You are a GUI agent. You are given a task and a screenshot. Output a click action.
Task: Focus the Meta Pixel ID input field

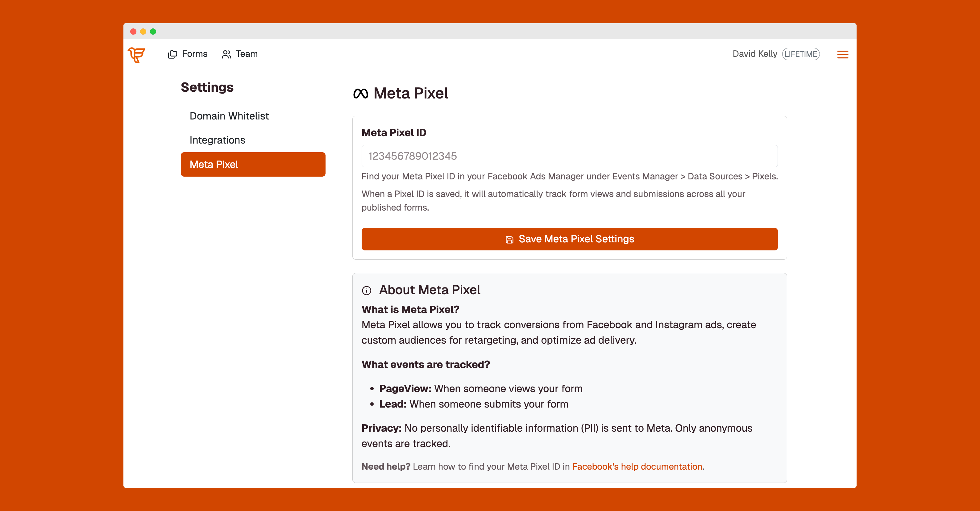pyautogui.click(x=569, y=156)
